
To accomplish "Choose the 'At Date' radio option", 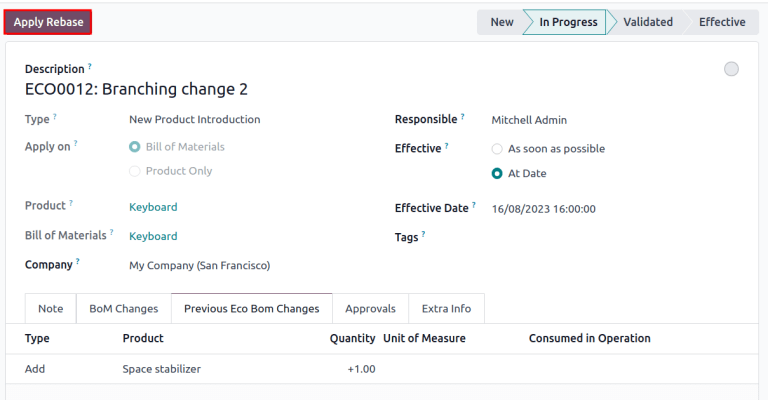I will [x=497, y=174].
